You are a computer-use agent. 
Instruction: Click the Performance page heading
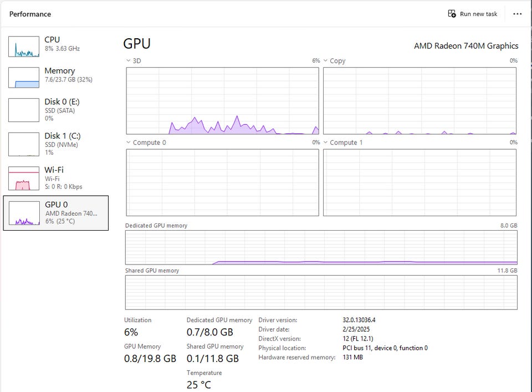click(x=30, y=14)
